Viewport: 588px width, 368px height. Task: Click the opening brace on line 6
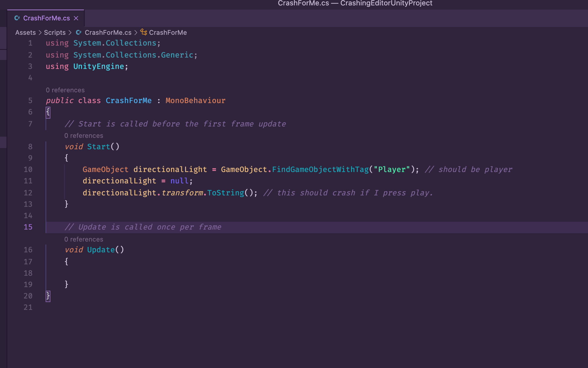click(48, 112)
